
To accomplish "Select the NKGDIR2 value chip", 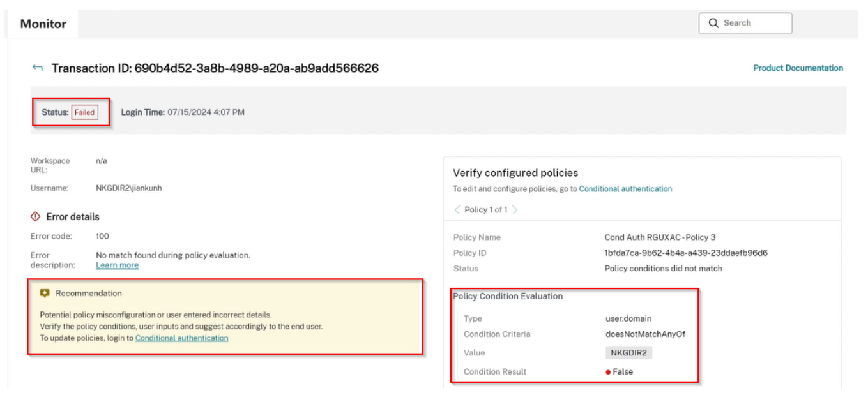I will tap(628, 353).
